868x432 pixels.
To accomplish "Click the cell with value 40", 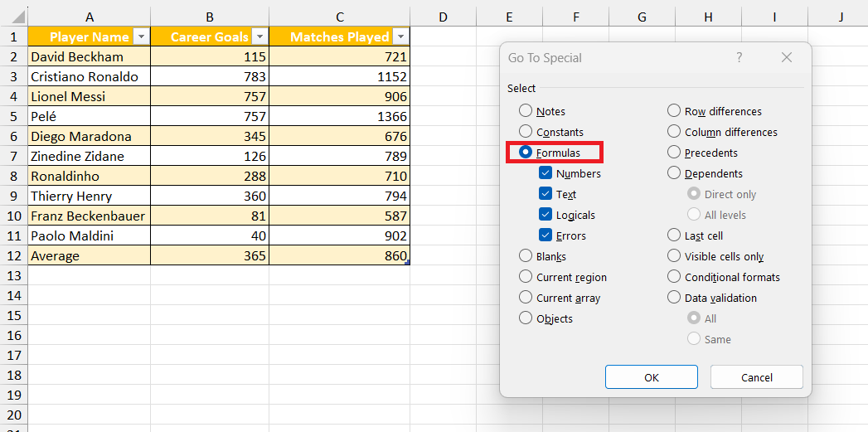I will point(210,236).
